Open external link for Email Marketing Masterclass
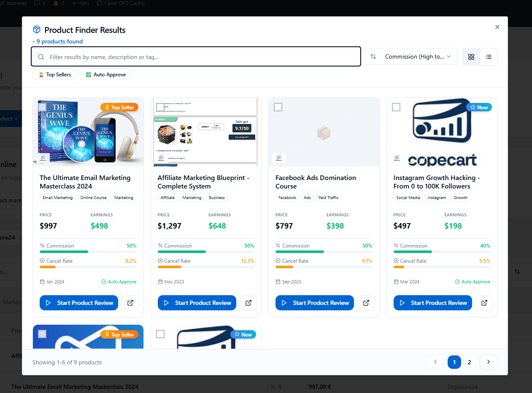The width and height of the screenshot is (532, 393). pos(130,303)
